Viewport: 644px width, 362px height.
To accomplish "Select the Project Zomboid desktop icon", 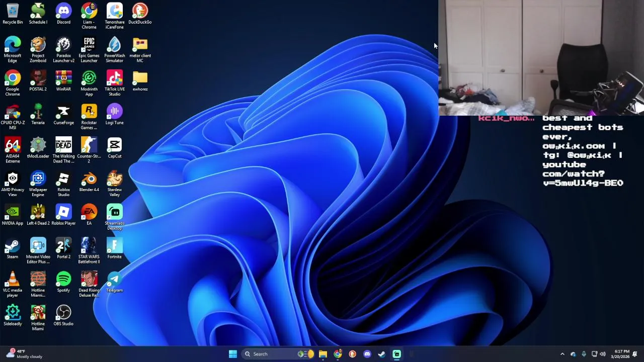I will [38, 50].
